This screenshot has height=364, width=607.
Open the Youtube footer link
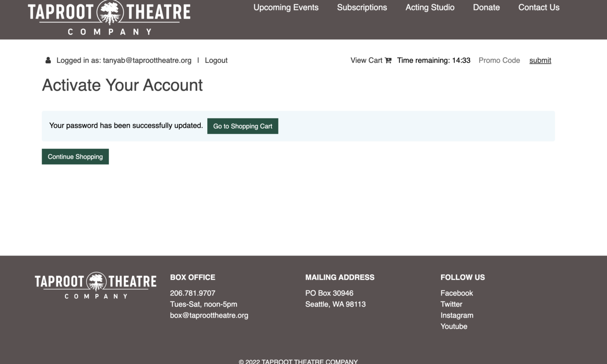454,326
